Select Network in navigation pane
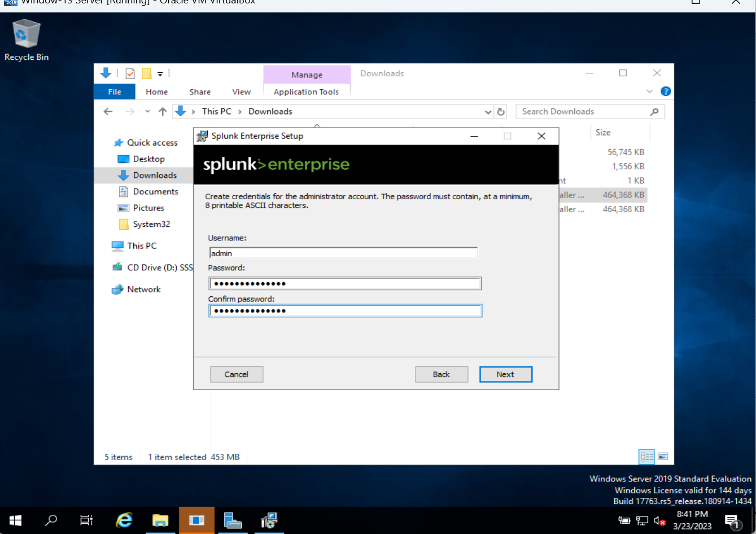The width and height of the screenshot is (756, 534). tap(143, 290)
